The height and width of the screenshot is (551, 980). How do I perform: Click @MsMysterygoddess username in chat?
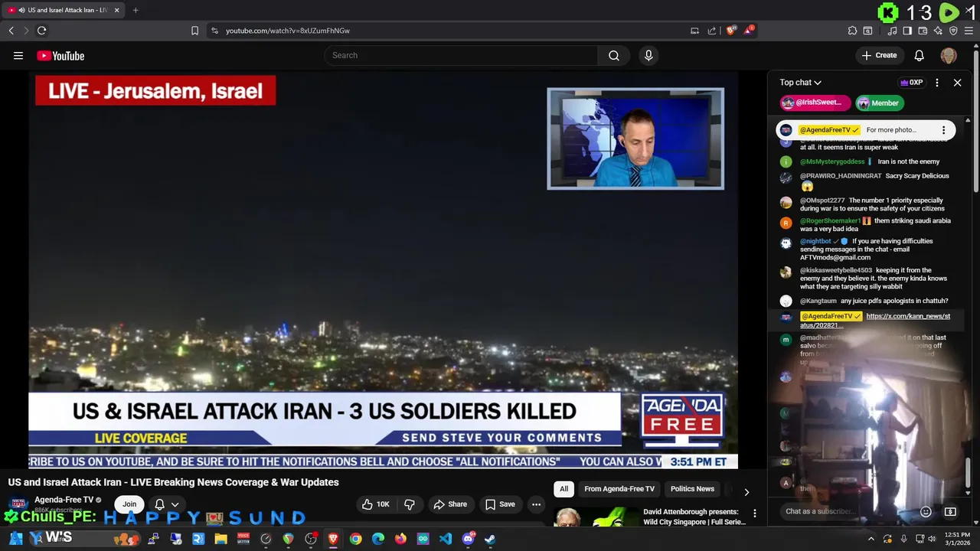(x=832, y=161)
